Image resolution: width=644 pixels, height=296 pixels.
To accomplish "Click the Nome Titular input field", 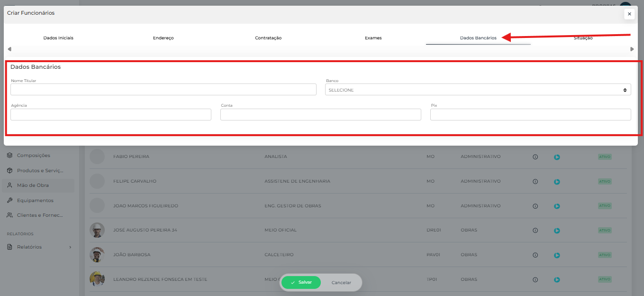I will [x=163, y=90].
